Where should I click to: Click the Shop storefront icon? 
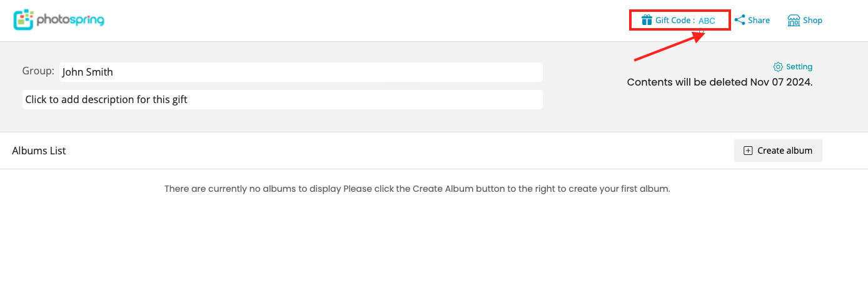[794, 21]
